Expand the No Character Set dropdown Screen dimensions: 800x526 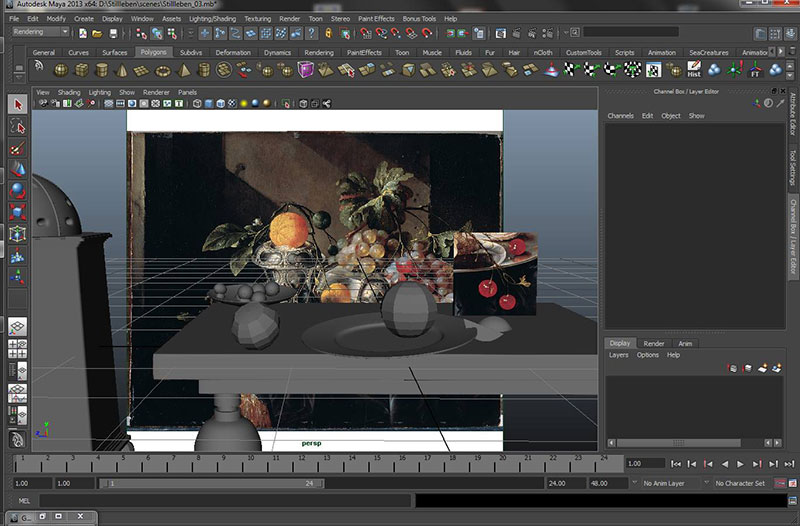[x=740, y=483]
